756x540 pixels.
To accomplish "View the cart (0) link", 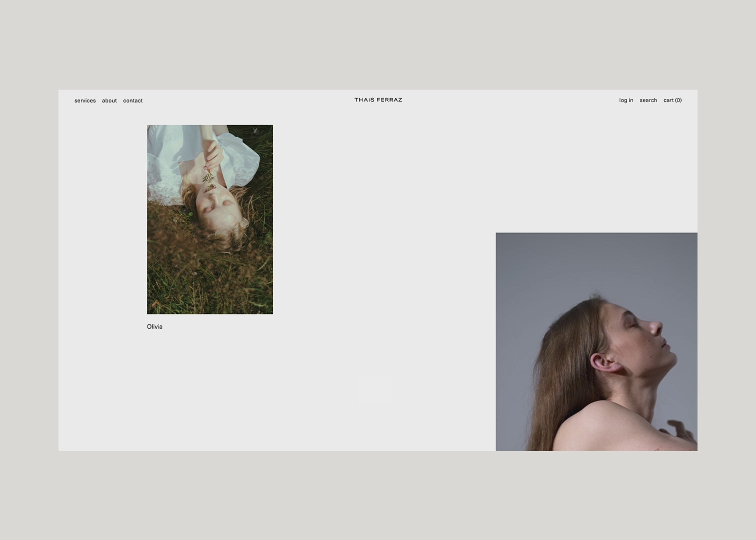I will (672, 100).
